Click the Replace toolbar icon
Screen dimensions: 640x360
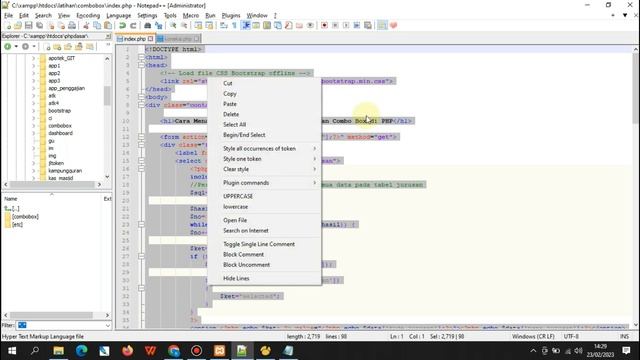tap(158, 25)
